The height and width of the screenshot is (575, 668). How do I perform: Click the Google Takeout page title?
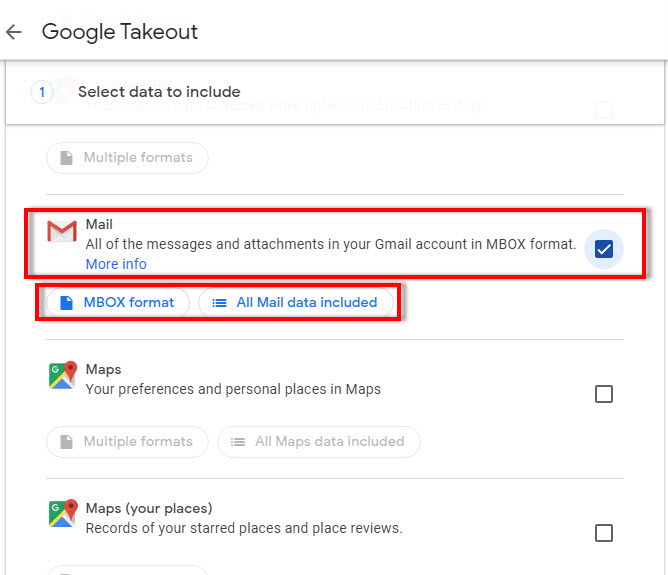click(x=120, y=32)
